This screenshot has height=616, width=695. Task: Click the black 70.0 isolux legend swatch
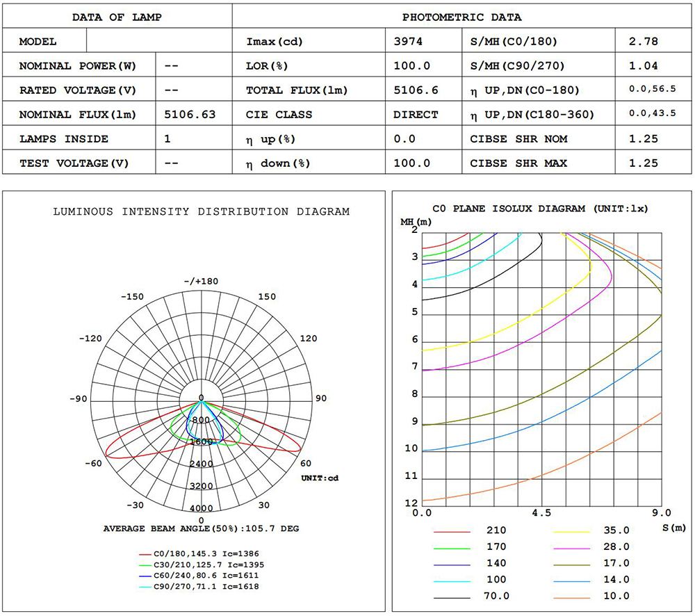point(452,596)
